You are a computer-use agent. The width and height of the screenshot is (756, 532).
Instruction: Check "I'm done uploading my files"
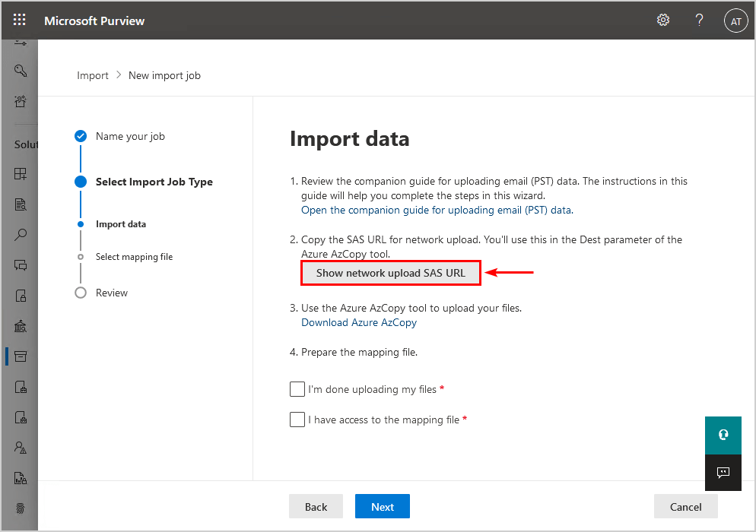pos(297,389)
